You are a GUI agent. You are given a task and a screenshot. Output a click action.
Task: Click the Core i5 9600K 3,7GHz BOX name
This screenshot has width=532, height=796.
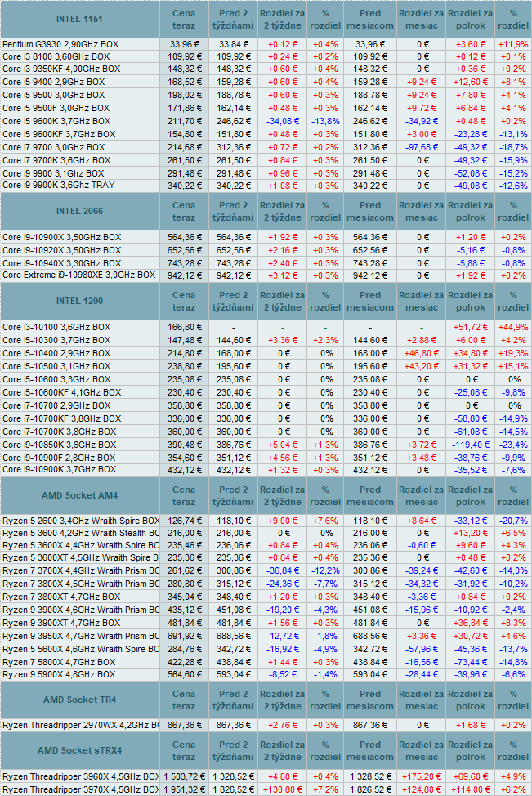point(56,121)
